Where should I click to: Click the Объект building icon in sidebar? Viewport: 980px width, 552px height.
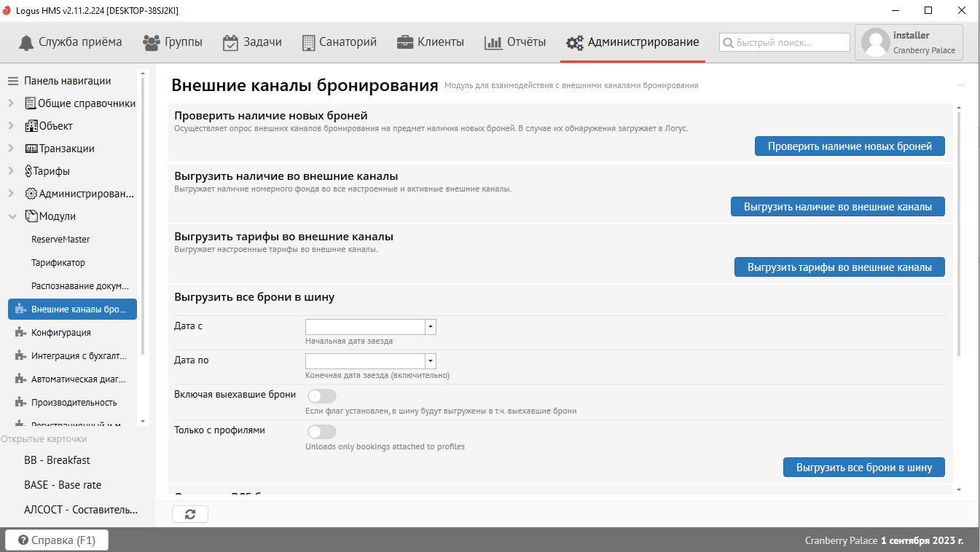[31, 126]
